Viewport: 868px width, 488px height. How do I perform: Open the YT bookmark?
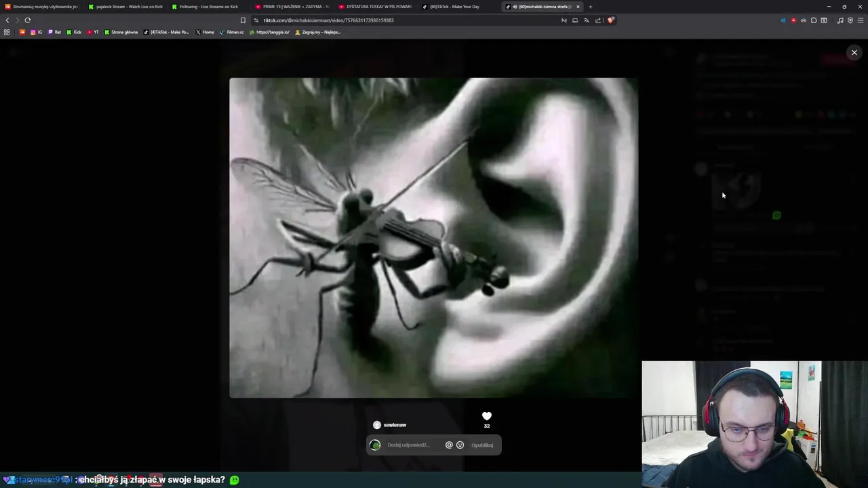(x=93, y=32)
